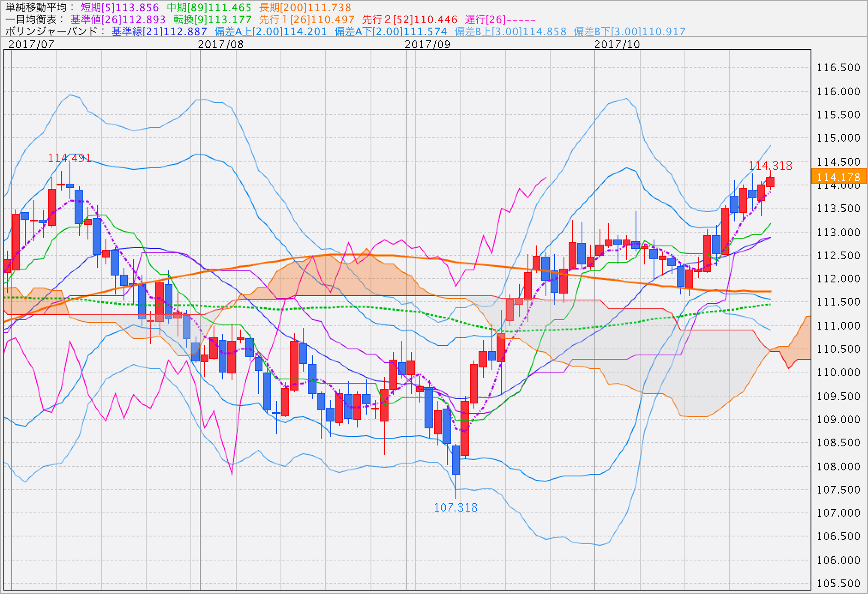The width and height of the screenshot is (868, 594).
Task: Click the orange current price tag 114.178
Action: [x=839, y=177]
